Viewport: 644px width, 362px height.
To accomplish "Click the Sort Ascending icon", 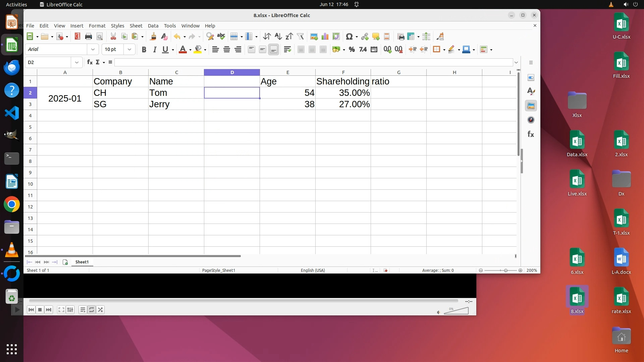I will point(278,37).
